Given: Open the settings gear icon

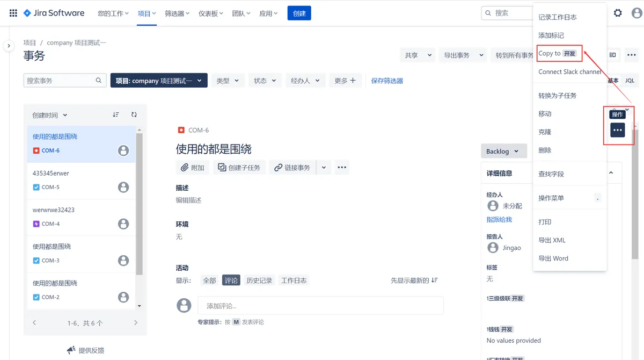Looking at the screenshot, I should point(618,13).
